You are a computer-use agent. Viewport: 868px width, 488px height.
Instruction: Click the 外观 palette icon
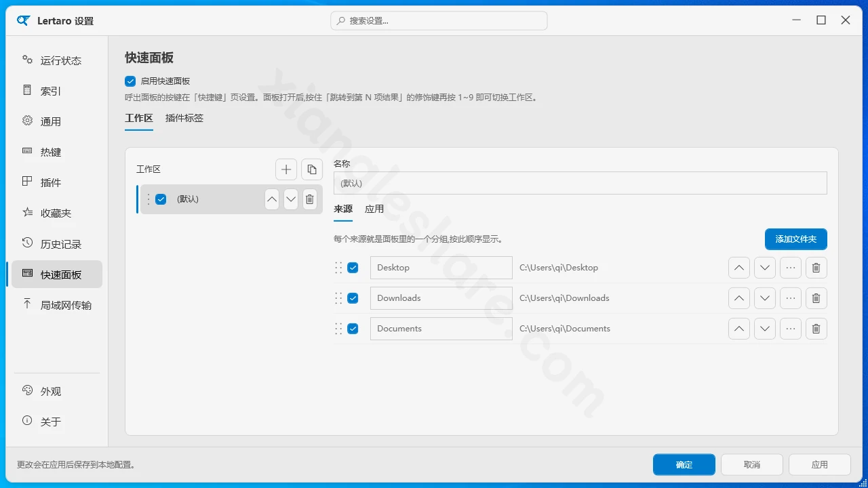(x=27, y=390)
